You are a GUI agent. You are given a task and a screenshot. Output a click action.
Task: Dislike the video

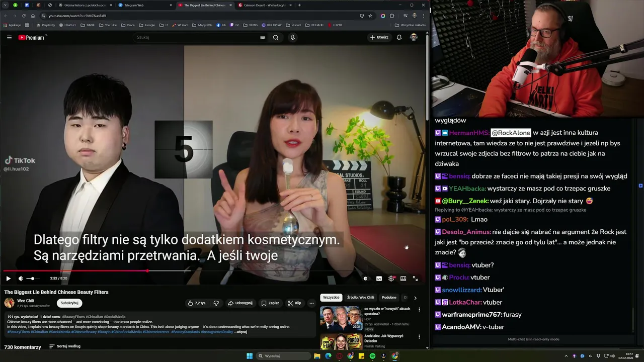216,303
